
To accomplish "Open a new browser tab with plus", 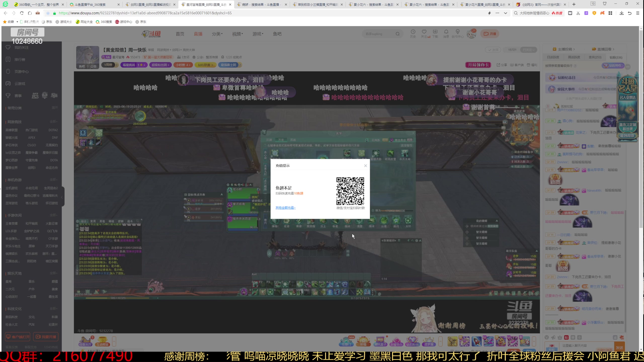I will [x=574, y=4].
